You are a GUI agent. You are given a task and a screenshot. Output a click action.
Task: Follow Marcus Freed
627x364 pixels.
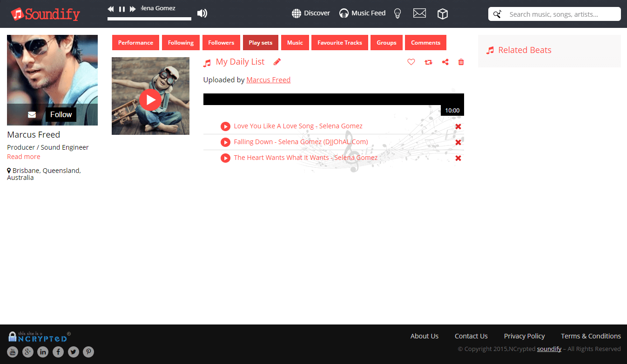[x=61, y=114]
